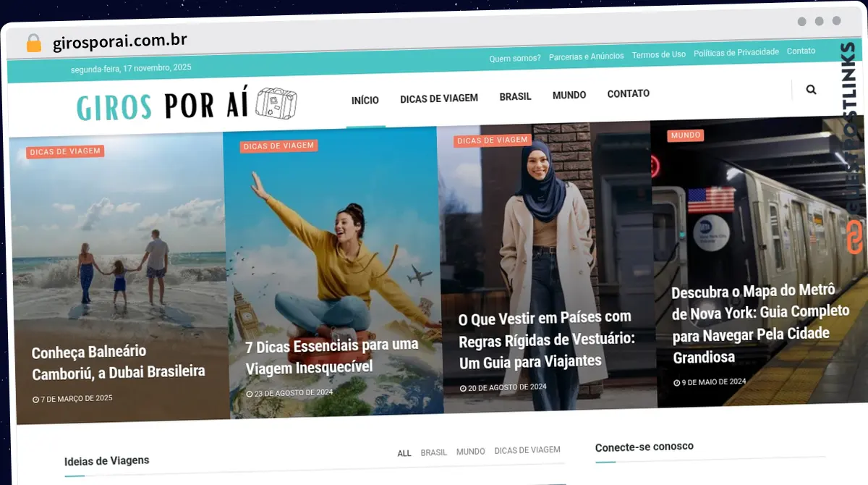
Task: Click the Contato link in the top bar
Action: [801, 51]
